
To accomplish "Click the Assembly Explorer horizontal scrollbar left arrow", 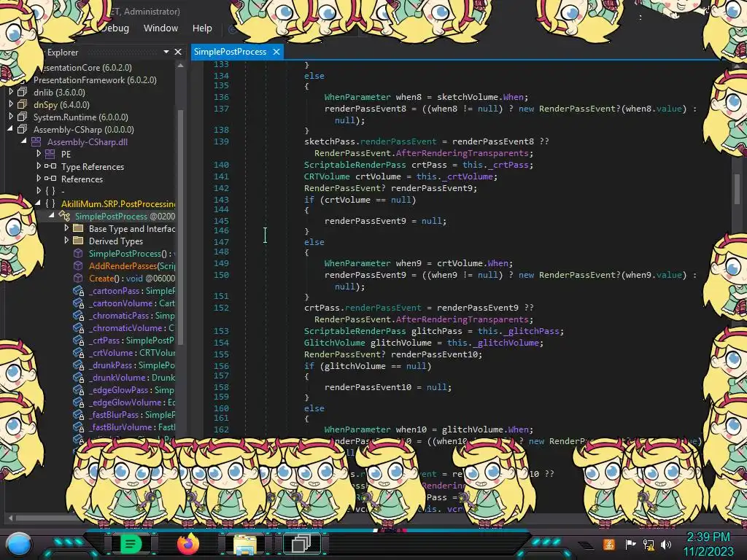I will (10, 518).
